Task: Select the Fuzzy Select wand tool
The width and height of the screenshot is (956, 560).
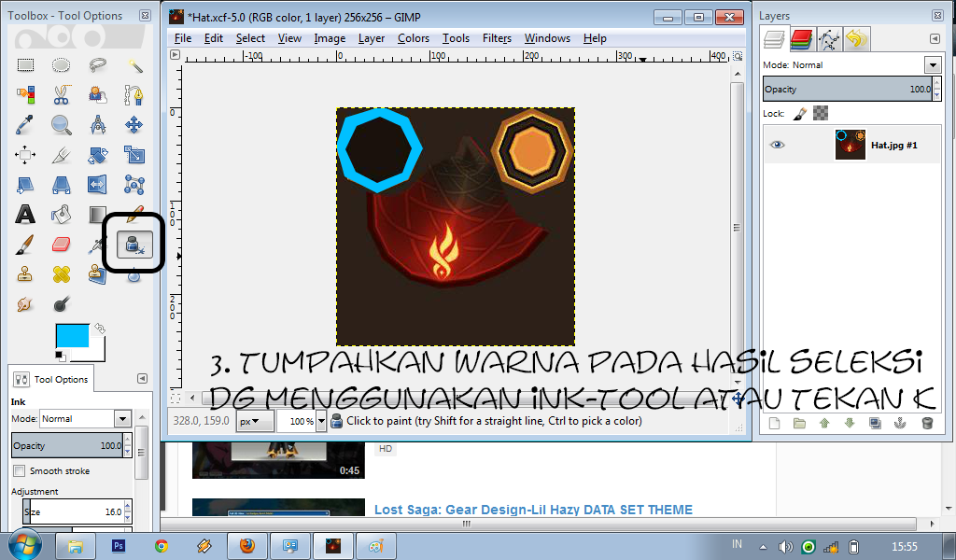Action: tap(134, 65)
